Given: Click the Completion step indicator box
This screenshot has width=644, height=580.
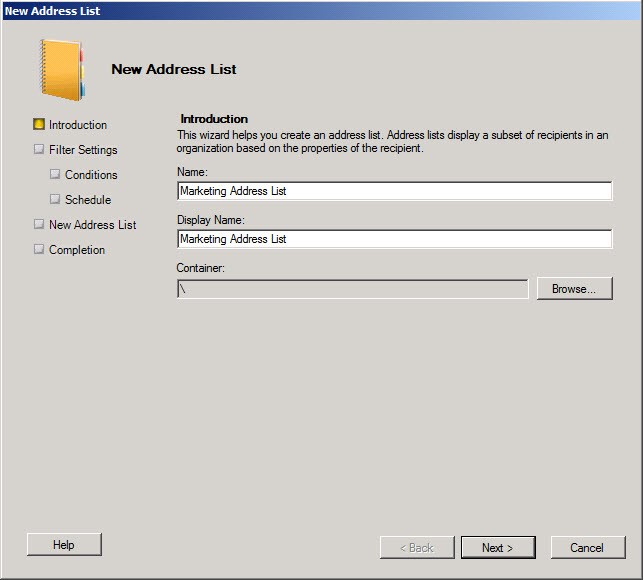Looking at the screenshot, I should [39, 249].
